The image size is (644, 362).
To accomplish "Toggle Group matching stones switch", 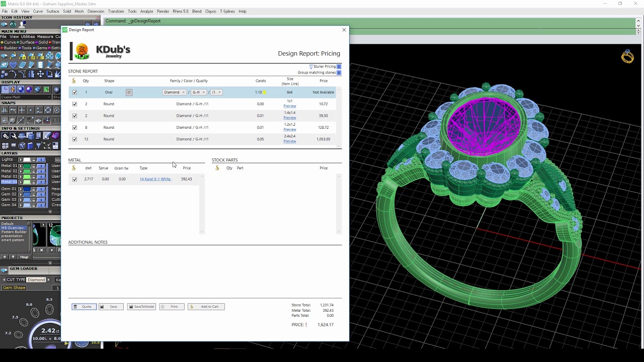I will [x=339, y=72].
